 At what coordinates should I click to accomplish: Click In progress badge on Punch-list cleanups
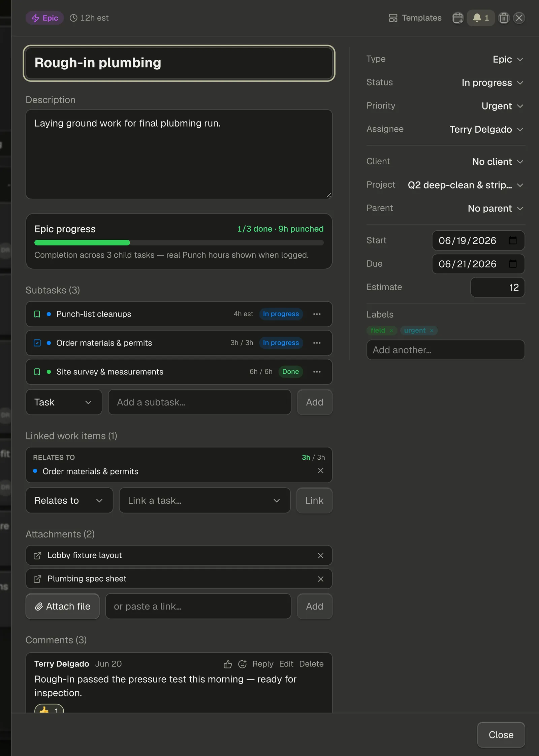click(281, 314)
